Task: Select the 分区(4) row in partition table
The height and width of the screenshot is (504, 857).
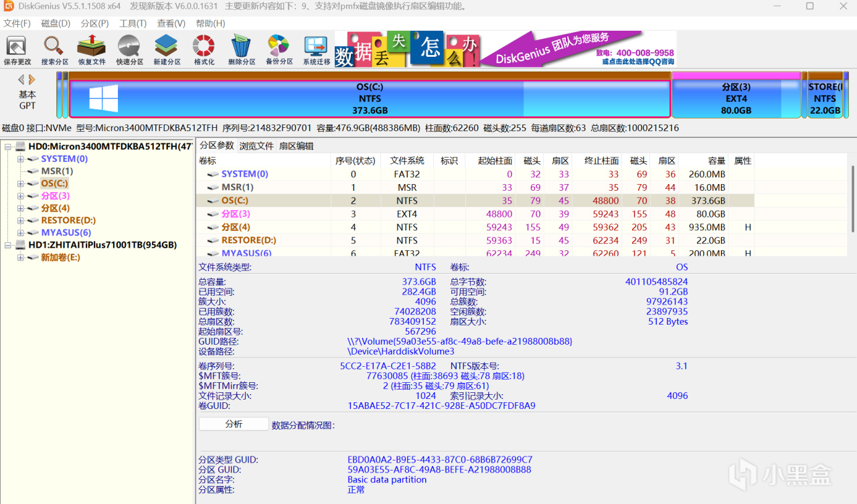Action: coord(475,228)
